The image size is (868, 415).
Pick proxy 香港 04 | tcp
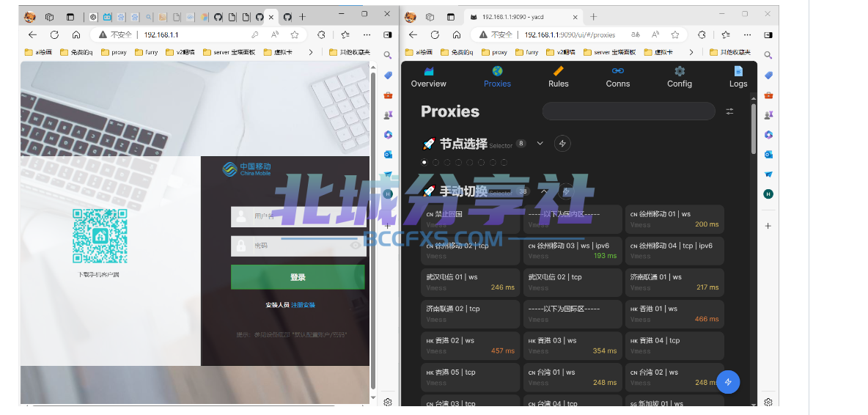(674, 345)
